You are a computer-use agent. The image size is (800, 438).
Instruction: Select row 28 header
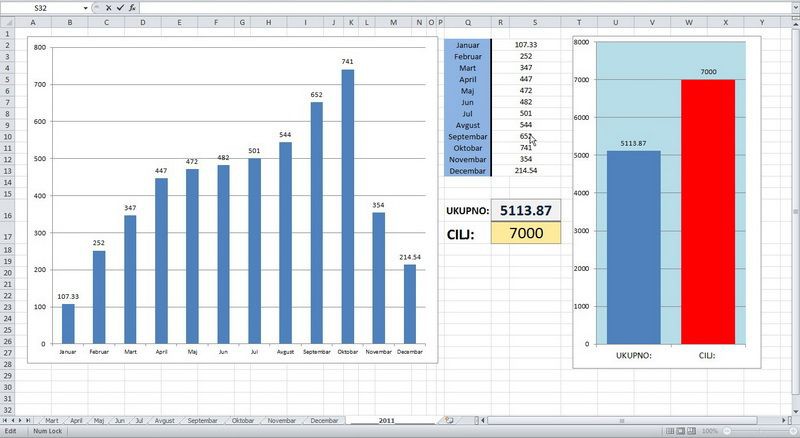point(8,364)
